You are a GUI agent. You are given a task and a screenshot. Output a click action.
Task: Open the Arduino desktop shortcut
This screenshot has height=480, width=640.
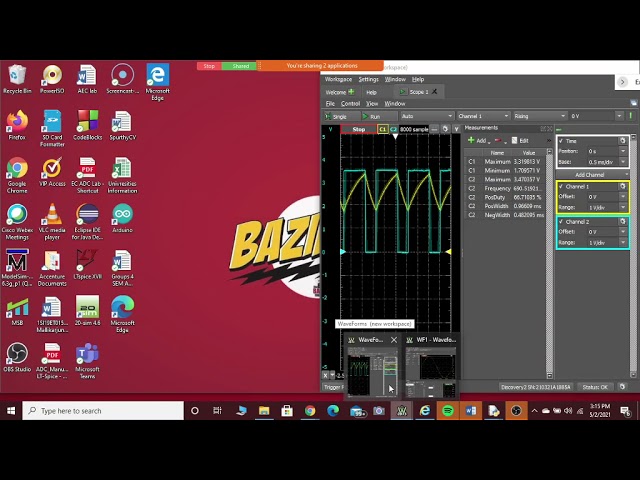tap(122, 218)
